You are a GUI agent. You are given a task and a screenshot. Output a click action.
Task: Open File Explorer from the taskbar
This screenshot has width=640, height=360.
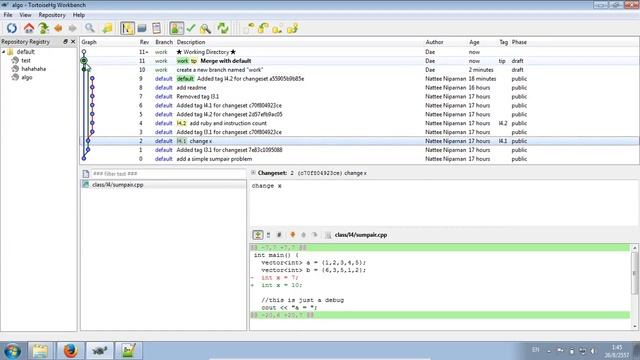40,351
